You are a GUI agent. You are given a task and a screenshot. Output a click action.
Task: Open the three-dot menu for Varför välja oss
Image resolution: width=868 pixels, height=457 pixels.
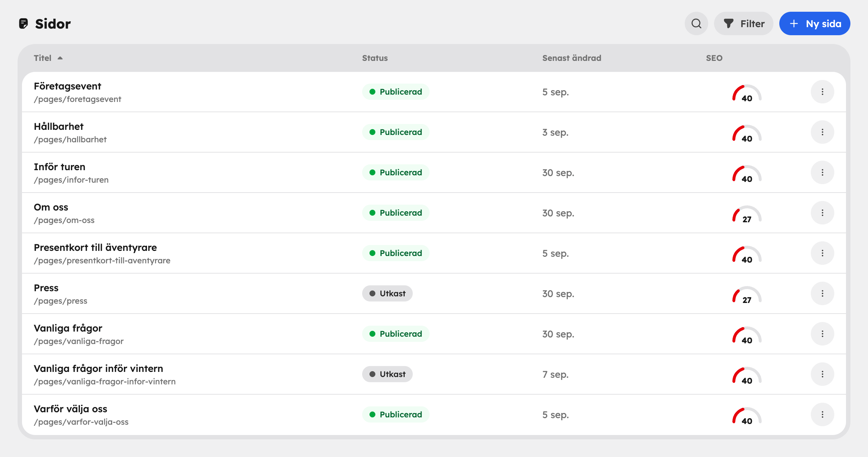click(x=823, y=414)
